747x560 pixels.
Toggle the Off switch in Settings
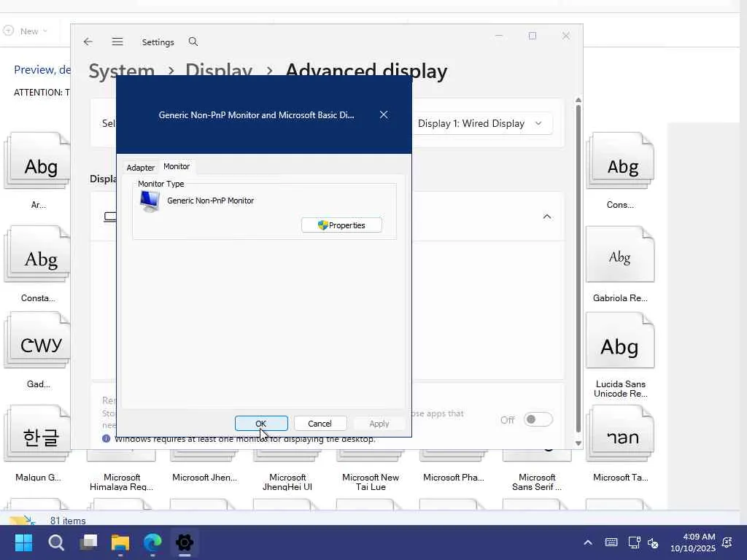[538, 419]
